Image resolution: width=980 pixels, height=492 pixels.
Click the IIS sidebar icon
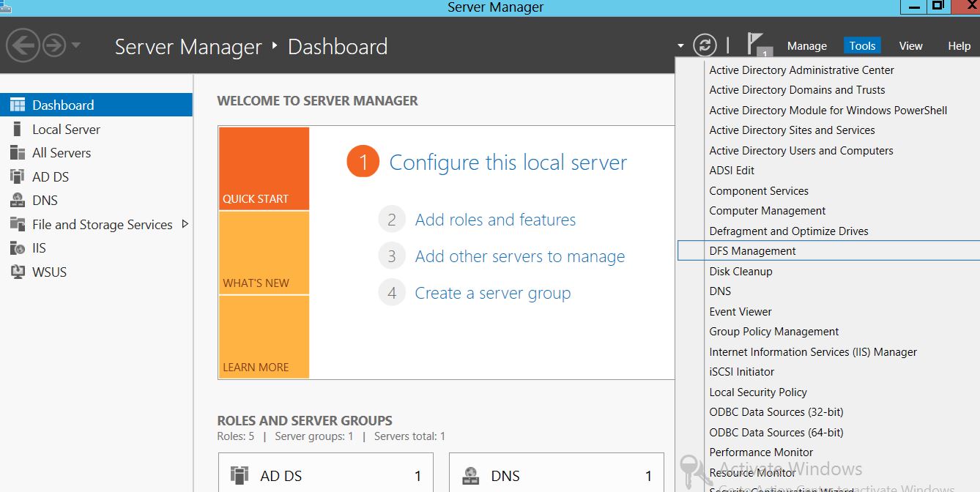click(x=18, y=248)
